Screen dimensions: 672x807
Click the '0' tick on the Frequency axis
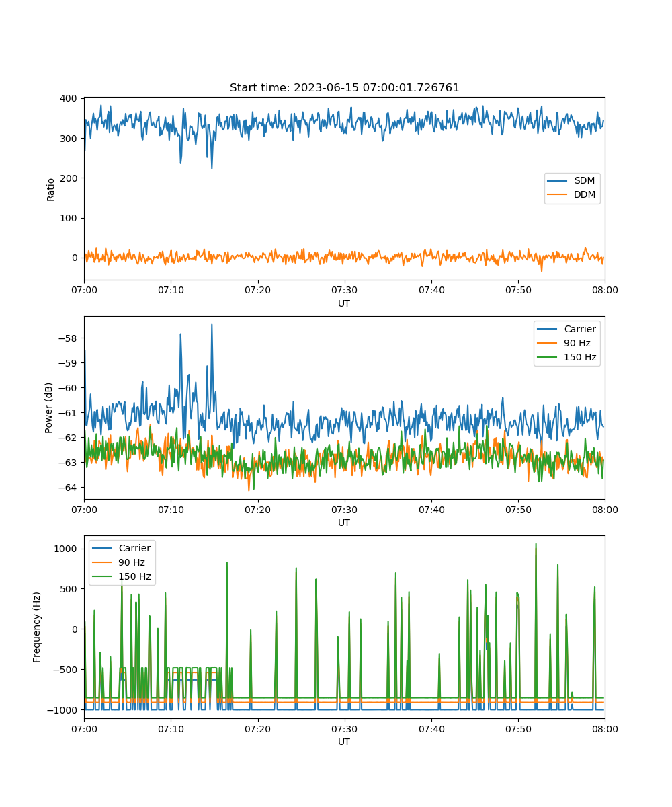tap(76, 629)
